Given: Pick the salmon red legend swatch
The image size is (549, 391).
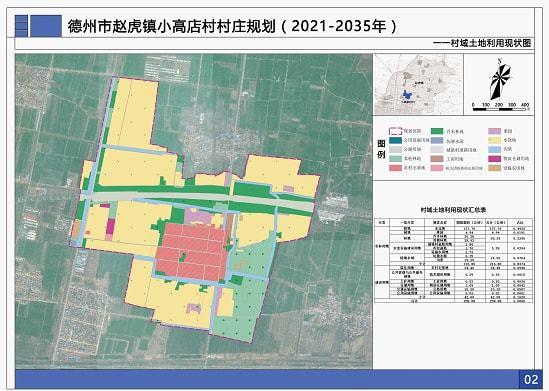Looking at the screenshot, I should click(395, 168).
